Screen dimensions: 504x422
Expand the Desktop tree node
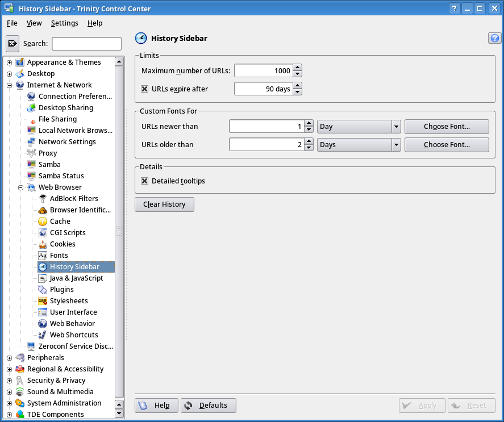(9, 74)
